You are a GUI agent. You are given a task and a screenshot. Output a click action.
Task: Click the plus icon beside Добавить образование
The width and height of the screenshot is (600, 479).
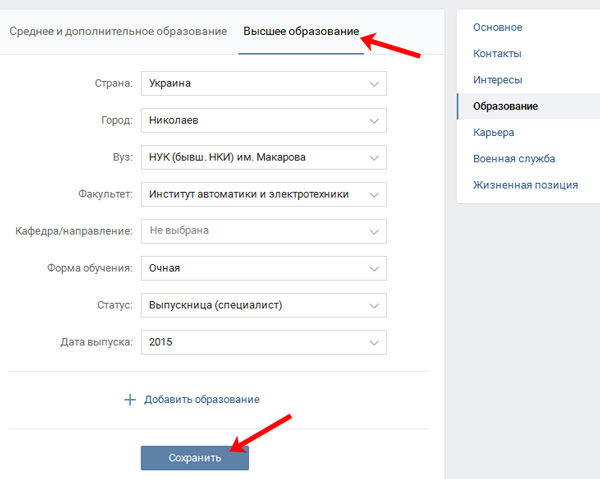[x=129, y=399]
